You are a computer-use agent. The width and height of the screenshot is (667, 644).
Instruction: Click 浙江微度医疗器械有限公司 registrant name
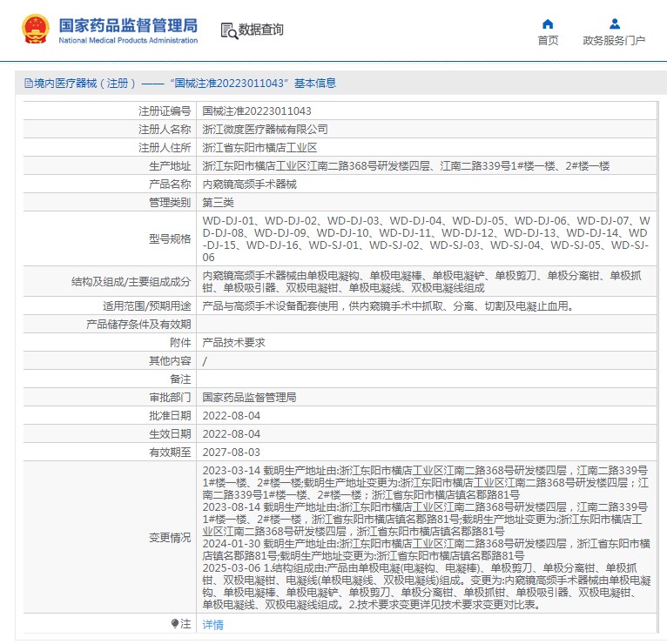coord(265,129)
